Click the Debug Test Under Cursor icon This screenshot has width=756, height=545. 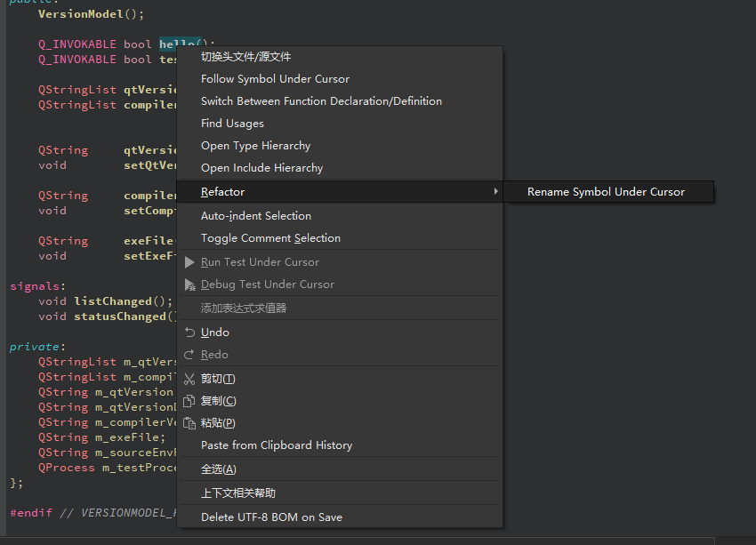[190, 285]
